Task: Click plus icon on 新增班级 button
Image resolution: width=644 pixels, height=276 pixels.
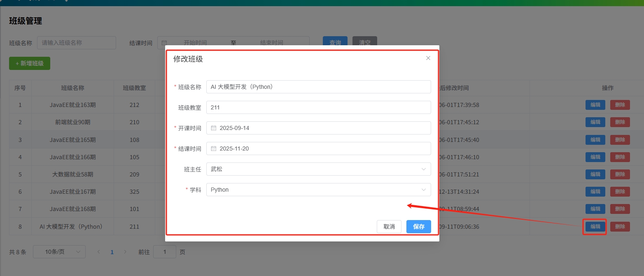Action: (17, 63)
